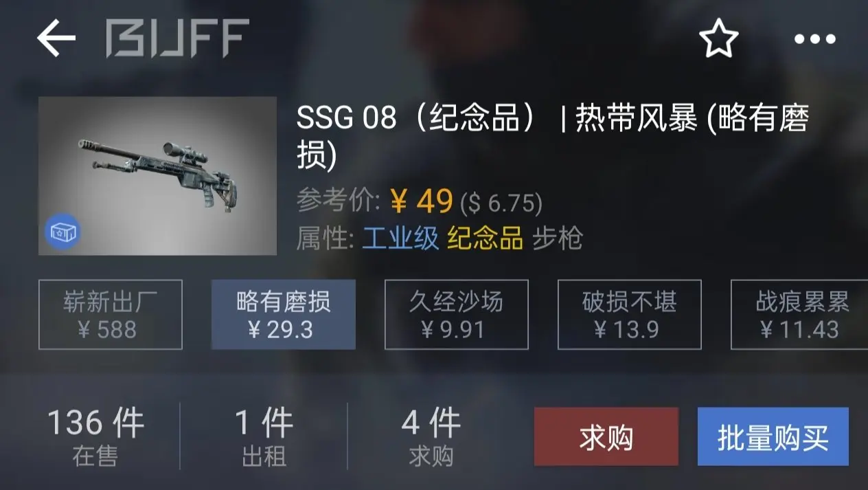The image size is (868, 490).
Task: Click the red 求购 button
Action: pos(606,437)
